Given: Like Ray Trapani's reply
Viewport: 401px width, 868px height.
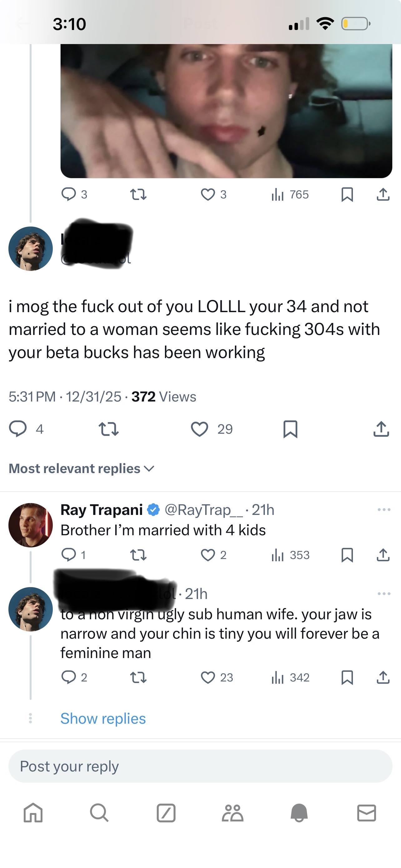Looking at the screenshot, I should click(x=208, y=555).
